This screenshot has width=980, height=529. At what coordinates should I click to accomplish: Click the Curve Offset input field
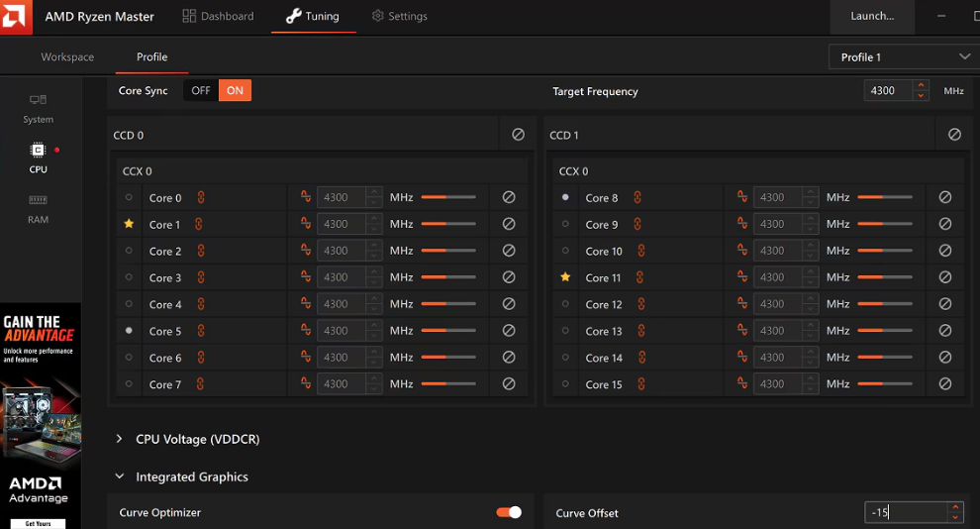(907, 513)
